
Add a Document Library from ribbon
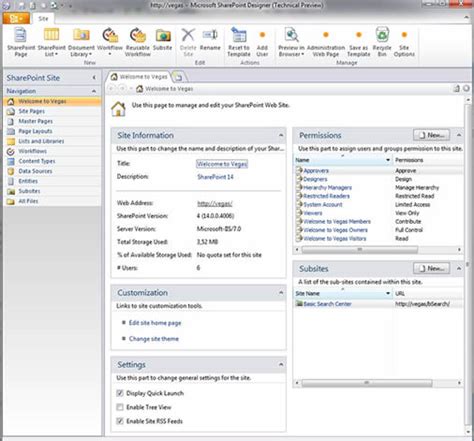coord(81,42)
